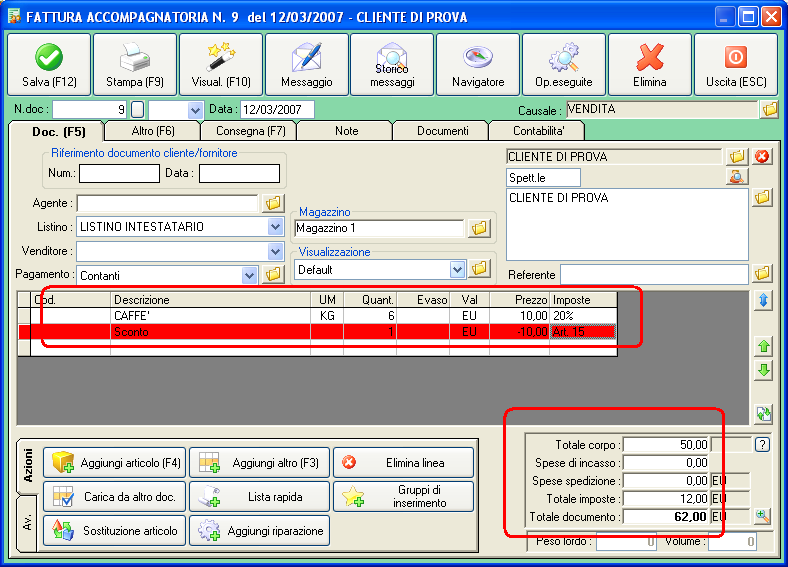The image size is (788, 567).
Task: Click Sostituzione articolo button
Action: pyautogui.click(x=115, y=531)
